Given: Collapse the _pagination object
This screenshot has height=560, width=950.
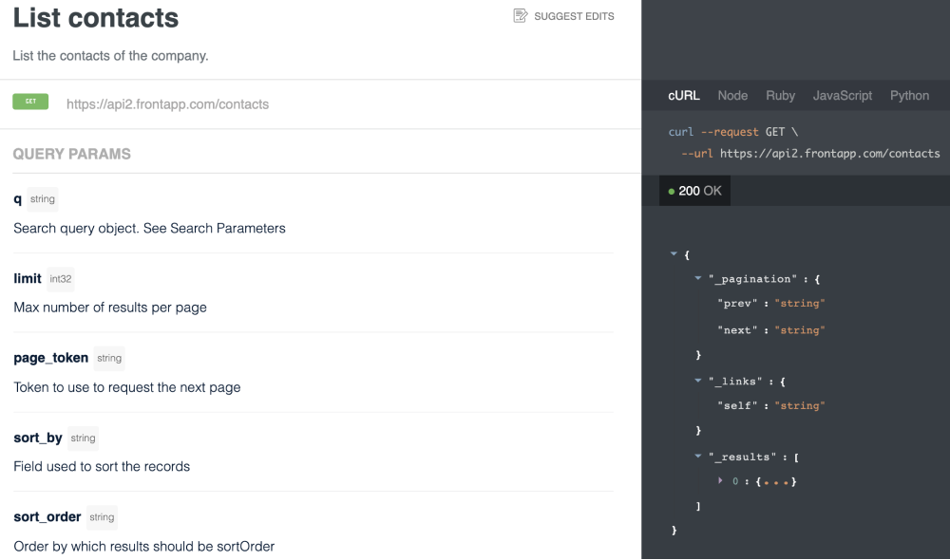Looking at the screenshot, I should point(697,279).
